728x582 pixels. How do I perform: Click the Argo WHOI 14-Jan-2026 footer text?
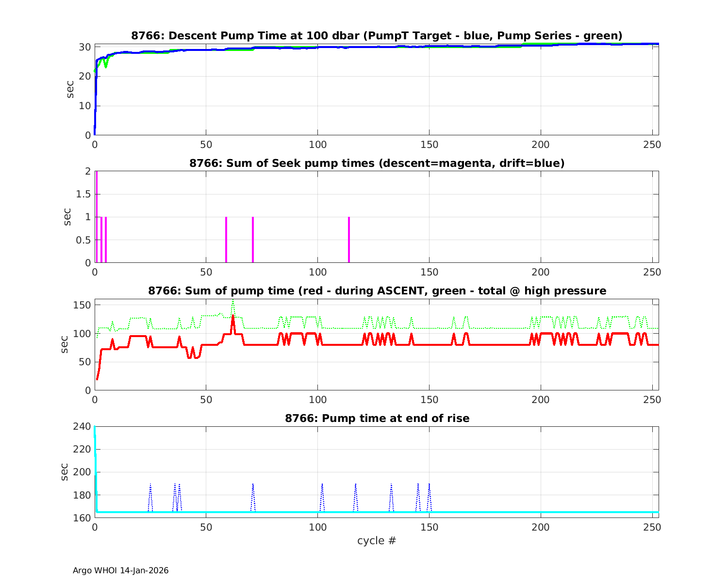pos(120,570)
